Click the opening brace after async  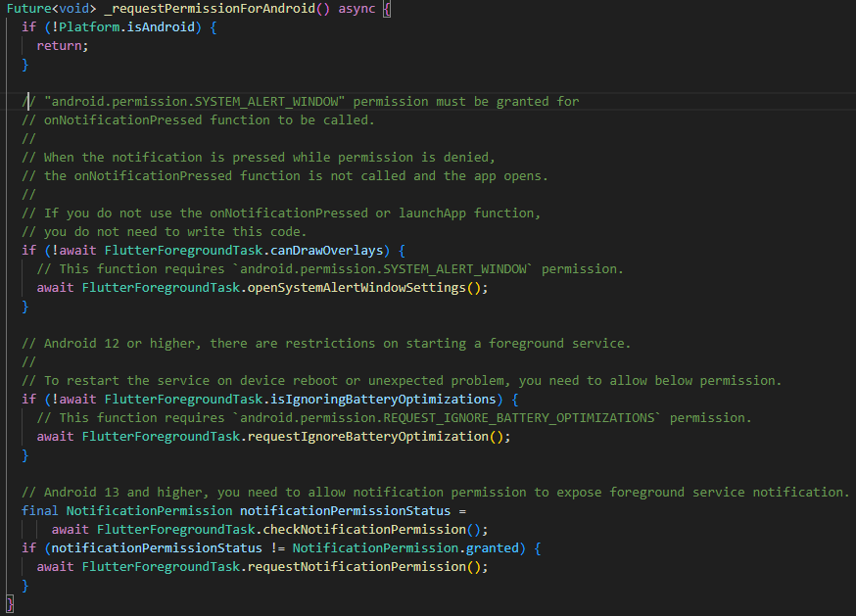386,9
